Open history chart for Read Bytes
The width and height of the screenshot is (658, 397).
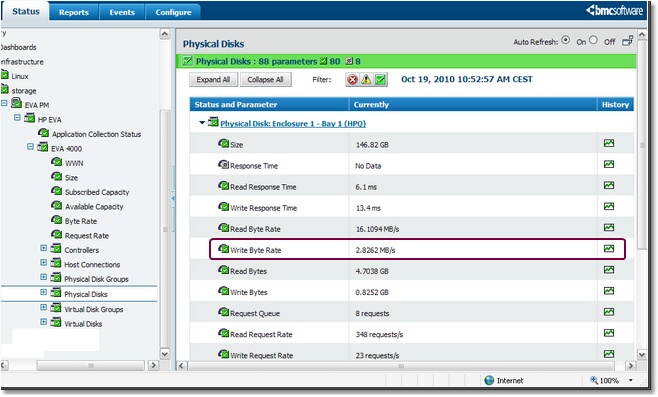[x=609, y=269]
